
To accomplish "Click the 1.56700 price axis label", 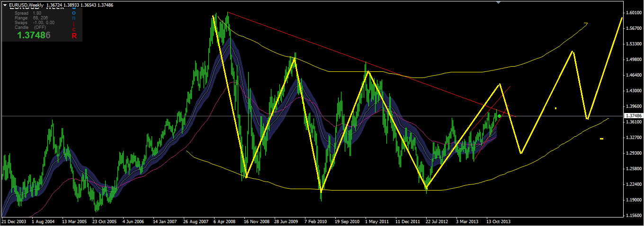I will [x=633, y=28].
